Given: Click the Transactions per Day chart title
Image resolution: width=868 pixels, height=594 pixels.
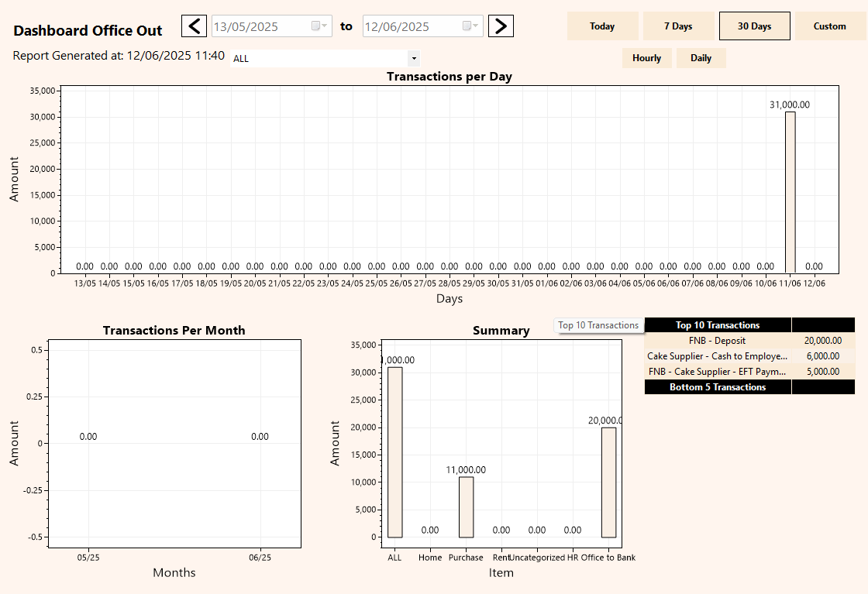Looking at the screenshot, I should 449,77.
